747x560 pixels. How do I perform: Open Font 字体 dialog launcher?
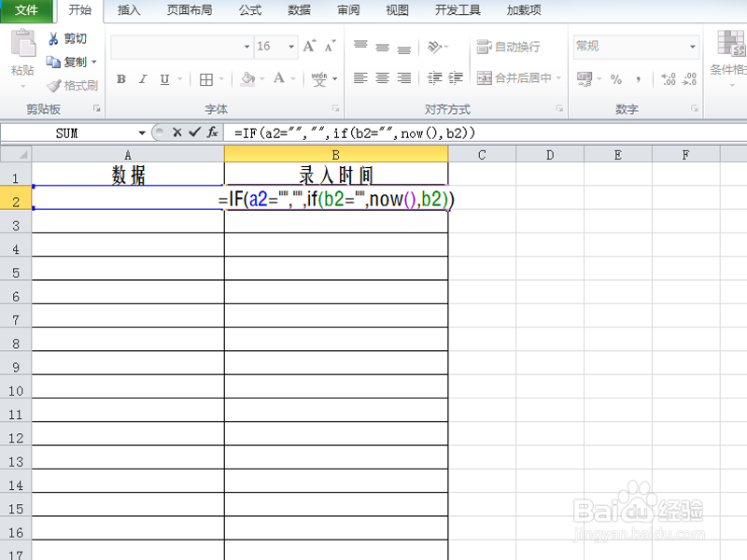click(335, 109)
